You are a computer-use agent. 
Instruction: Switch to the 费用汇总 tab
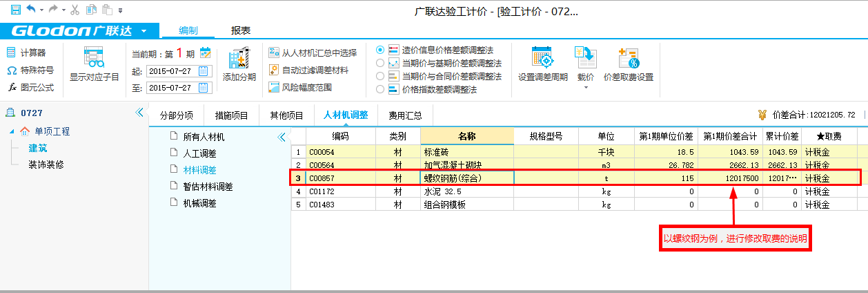[x=404, y=115]
